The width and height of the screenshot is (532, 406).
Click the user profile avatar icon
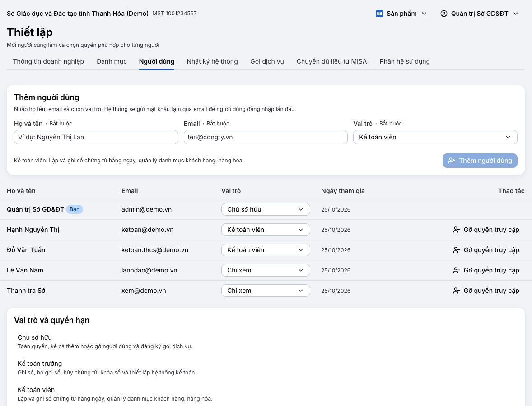point(444,14)
